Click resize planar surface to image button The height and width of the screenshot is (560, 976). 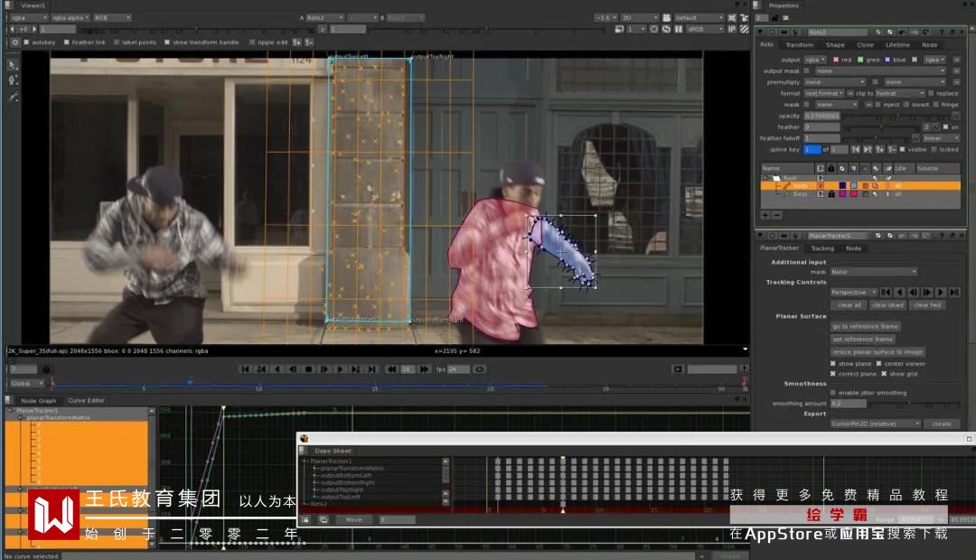point(877,351)
